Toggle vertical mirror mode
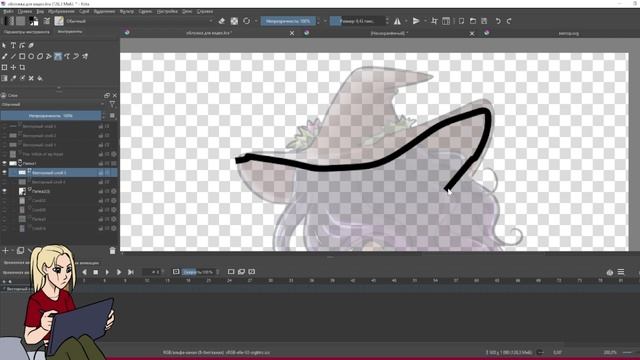Image resolution: width=640 pixels, height=360 pixels. 416,21
